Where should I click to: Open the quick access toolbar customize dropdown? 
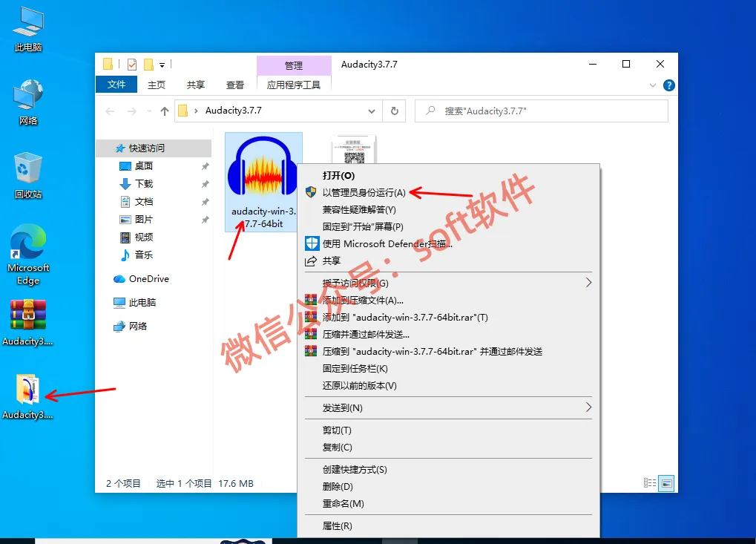point(162,65)
